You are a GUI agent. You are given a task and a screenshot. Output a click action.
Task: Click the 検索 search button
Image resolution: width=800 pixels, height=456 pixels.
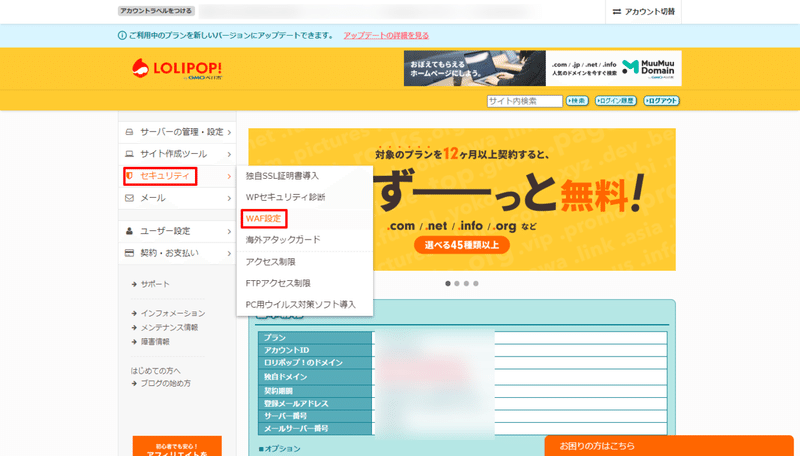pos(577,101)
